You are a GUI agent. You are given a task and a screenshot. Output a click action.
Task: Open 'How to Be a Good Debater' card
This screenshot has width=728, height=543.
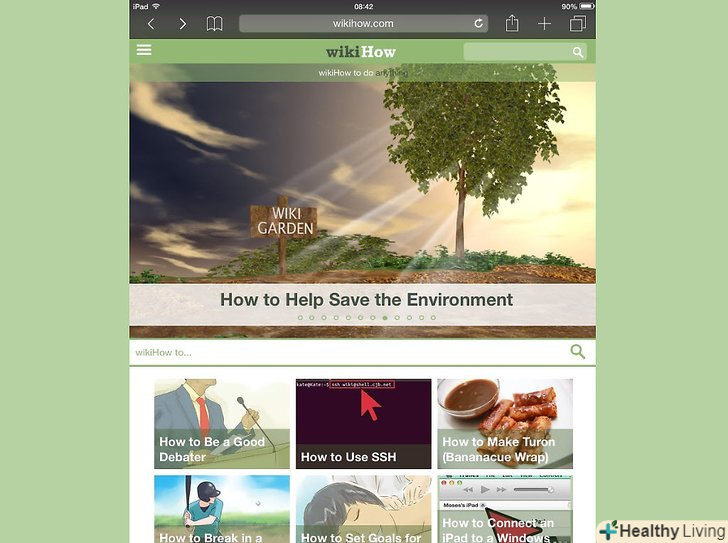tap(222, 424)
